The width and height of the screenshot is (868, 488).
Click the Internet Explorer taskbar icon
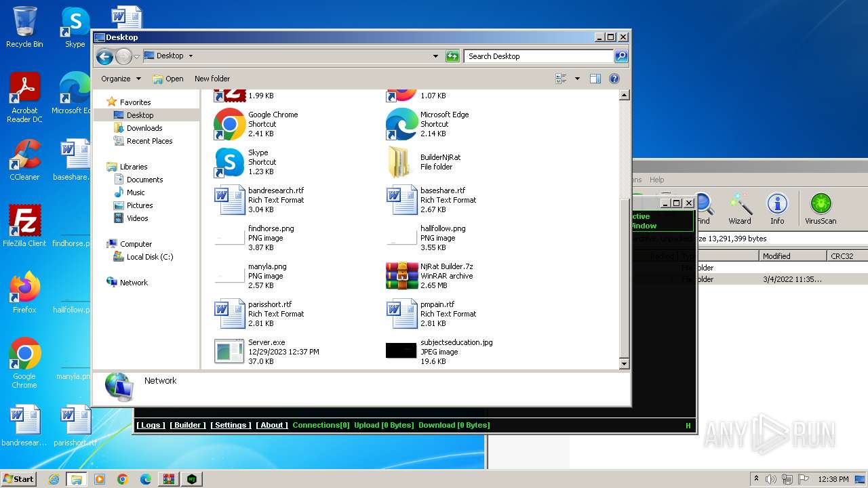click(54, 479)
